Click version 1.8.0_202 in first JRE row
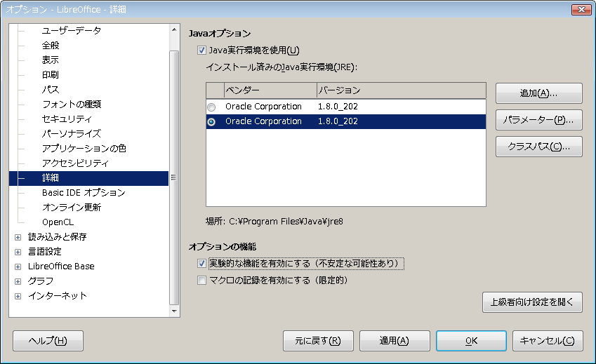596x364 pixels. click(x=338, y=107)
